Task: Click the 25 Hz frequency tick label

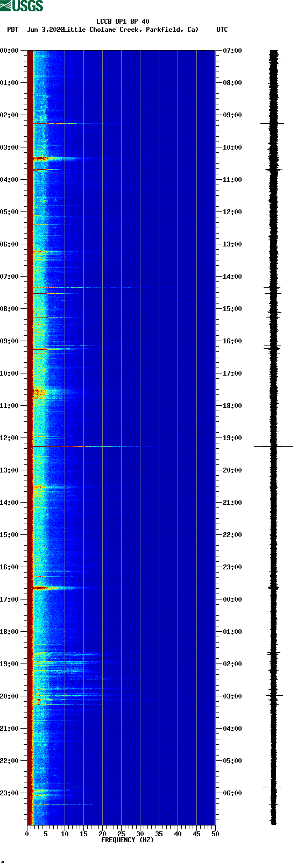Action: (x=121, y=834)
